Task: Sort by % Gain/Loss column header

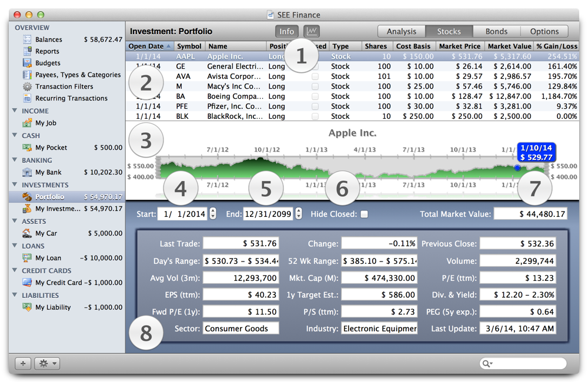Action: coord(556,46)
